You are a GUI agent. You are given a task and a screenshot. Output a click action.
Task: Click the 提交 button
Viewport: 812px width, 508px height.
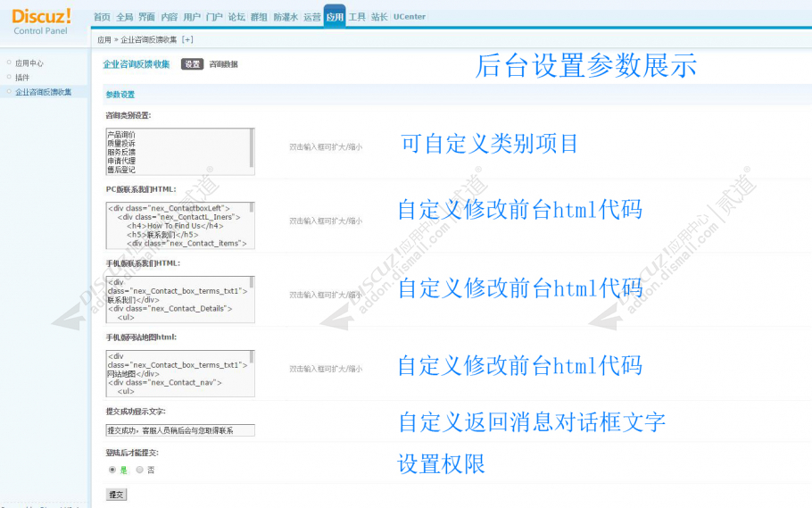[117, 495]
